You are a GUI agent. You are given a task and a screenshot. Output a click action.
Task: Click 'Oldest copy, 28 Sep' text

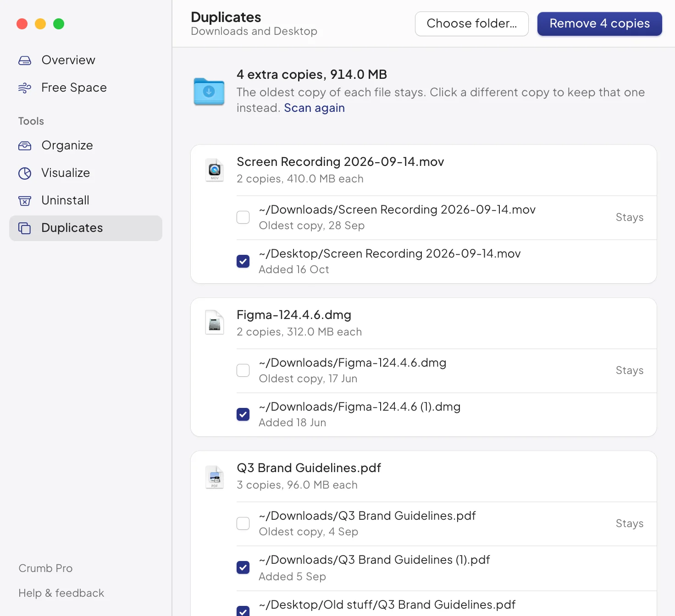(312, 225)
